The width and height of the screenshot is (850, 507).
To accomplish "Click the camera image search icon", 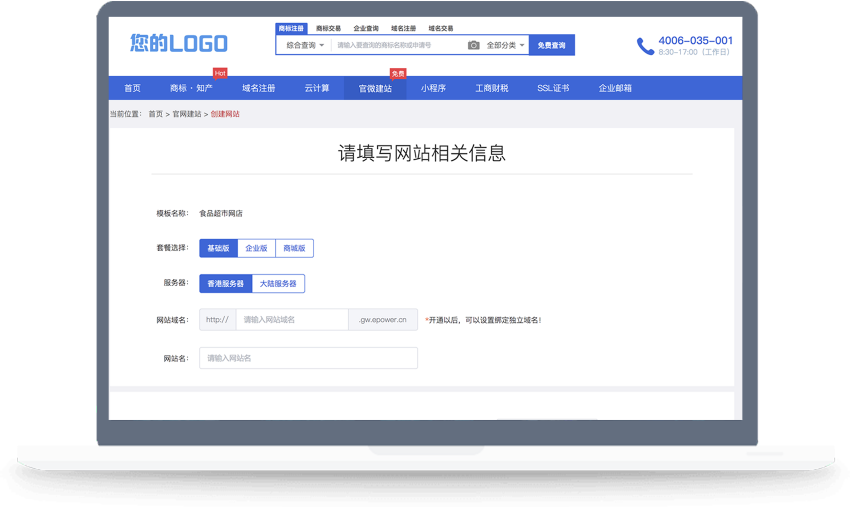I will point(474,45).
